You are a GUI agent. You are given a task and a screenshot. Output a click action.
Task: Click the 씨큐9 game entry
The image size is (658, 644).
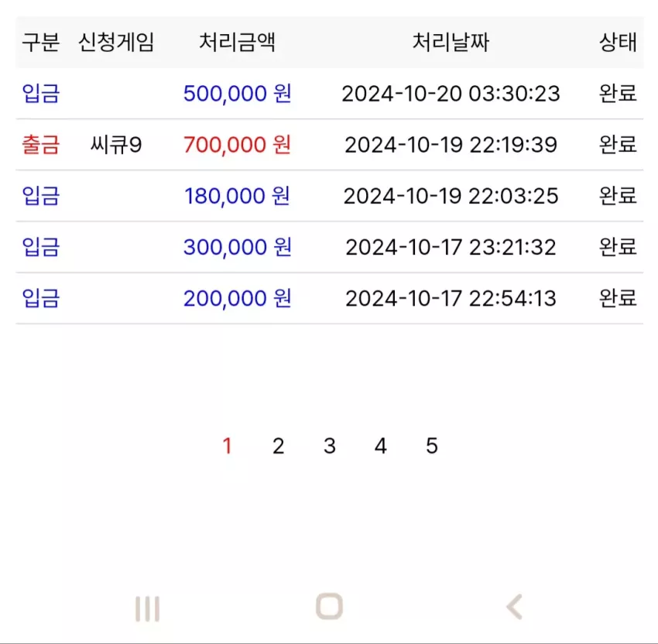click(x=116, y=145)
